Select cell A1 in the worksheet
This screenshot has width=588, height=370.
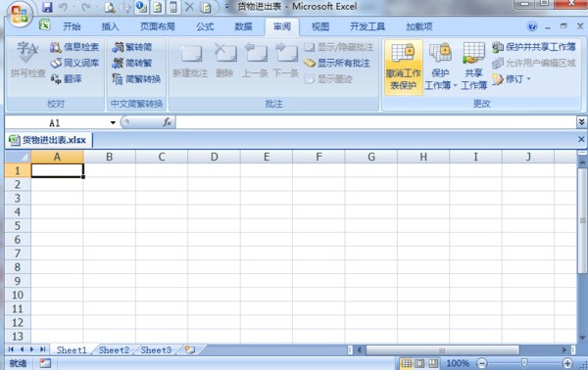coord(58,170)
